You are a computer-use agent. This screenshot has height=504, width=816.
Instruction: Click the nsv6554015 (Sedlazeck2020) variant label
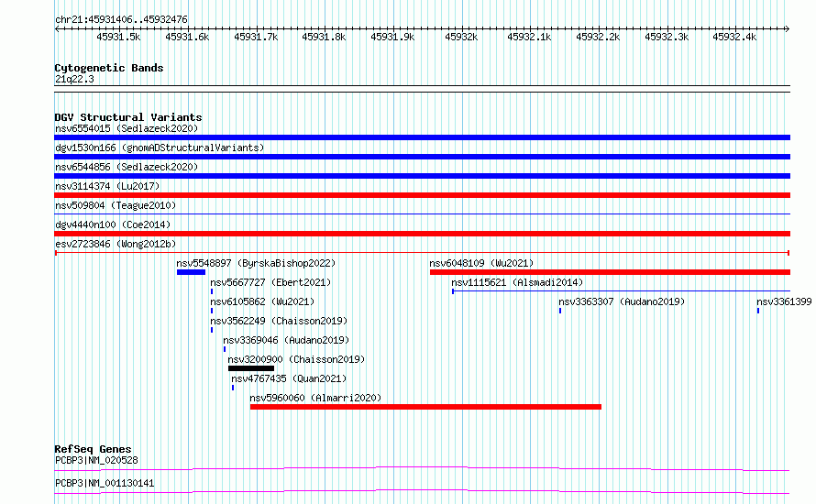point(127,128)
